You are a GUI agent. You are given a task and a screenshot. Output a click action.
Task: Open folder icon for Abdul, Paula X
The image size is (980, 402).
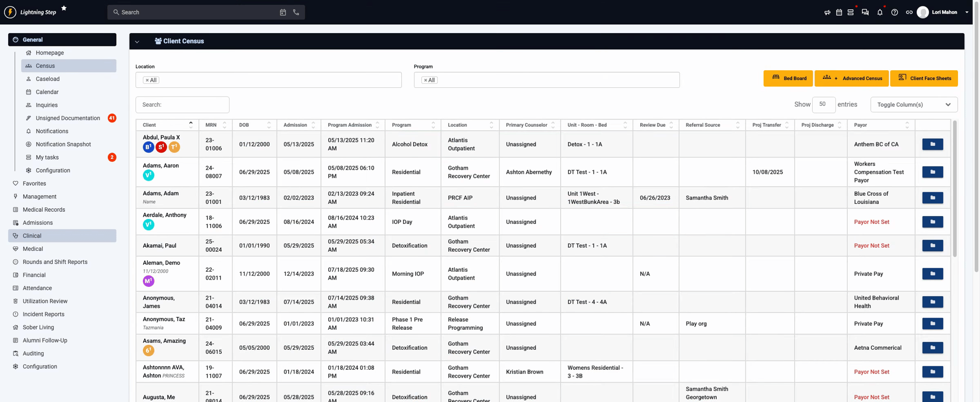932,144
